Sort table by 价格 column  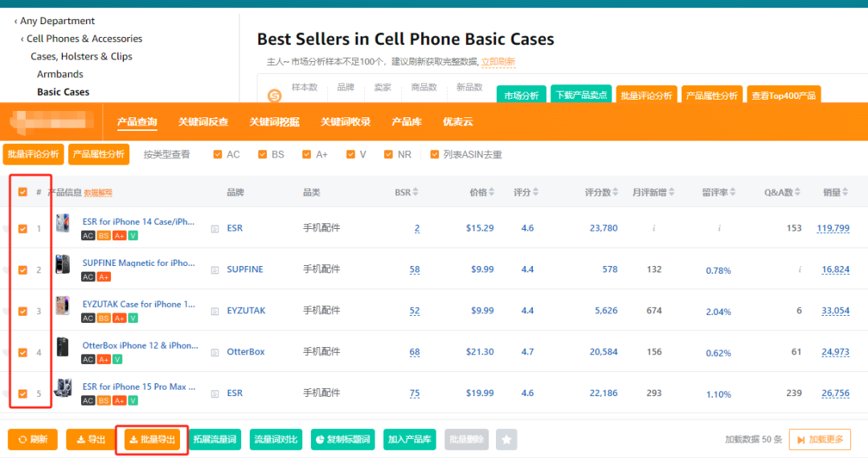click(x=481, y=192)
